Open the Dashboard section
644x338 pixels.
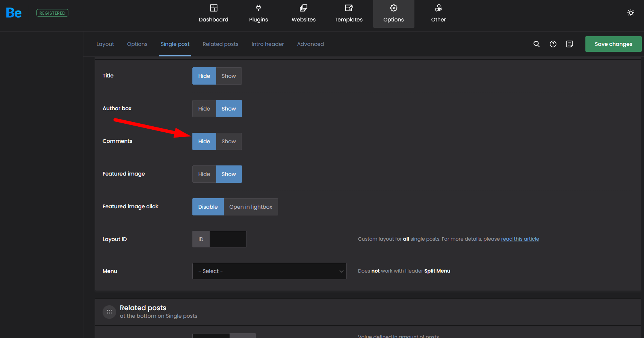[x=213, y=14]
